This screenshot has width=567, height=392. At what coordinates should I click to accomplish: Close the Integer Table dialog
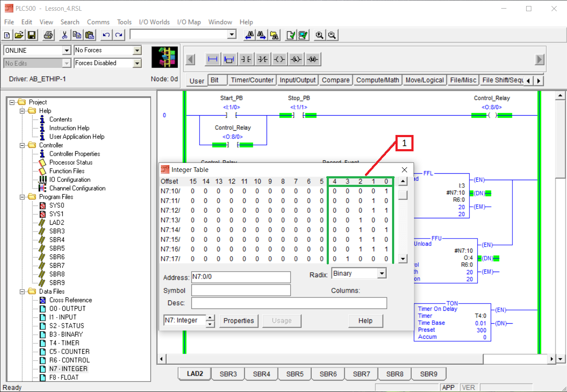pyautogui.click(x=404, y=170)
